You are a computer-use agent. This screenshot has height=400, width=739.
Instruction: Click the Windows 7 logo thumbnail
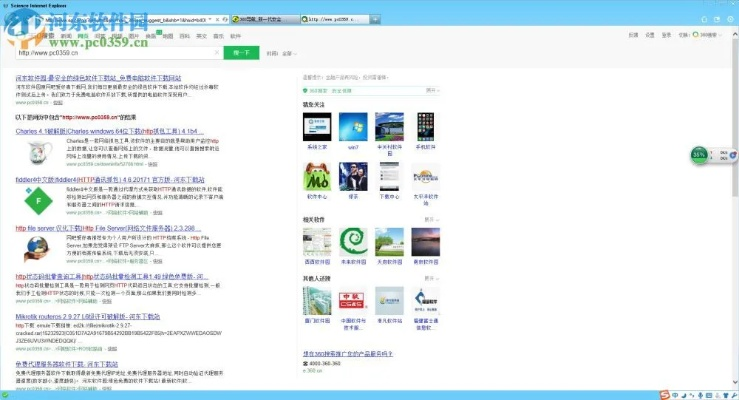pos(352,126)
